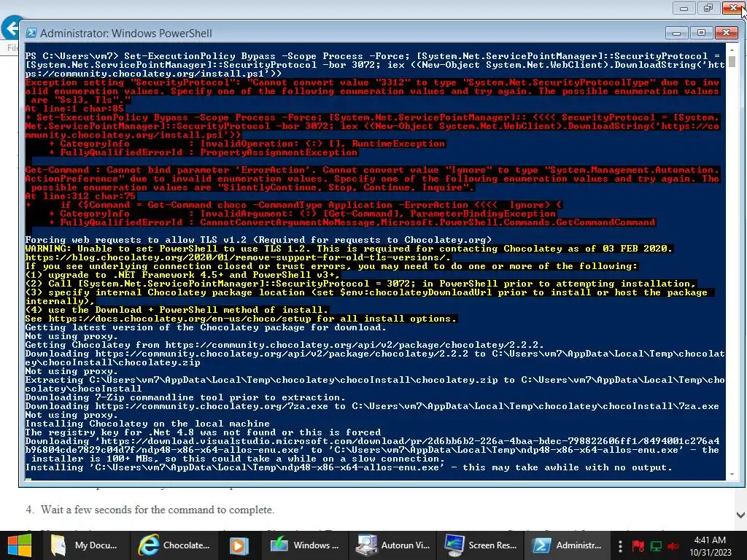Viewport: 747px width, 560px height.
Task: Click the red 'At line:312 char:75' text
Action: pyautogui.click(x=80, y=195)
